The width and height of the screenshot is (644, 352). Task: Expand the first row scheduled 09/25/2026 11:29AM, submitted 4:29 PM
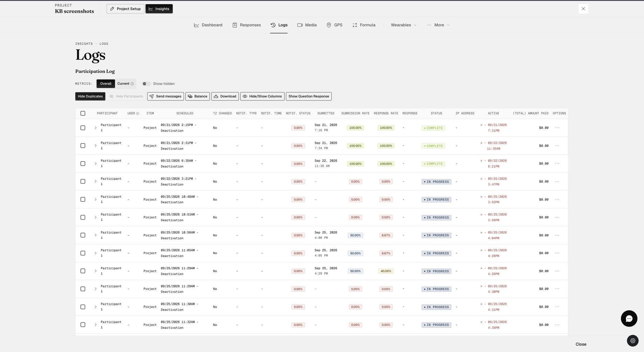[x=96, y=271]
